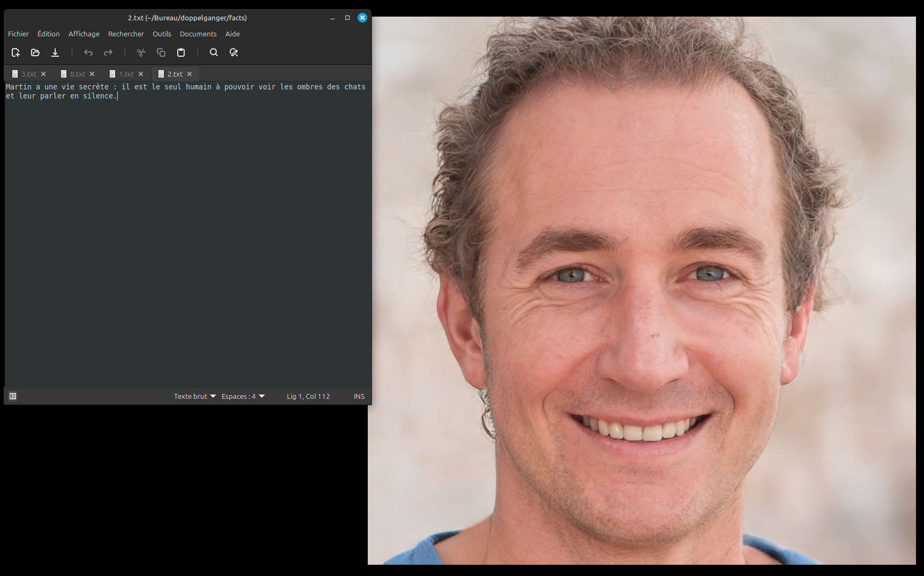924x576 pixels.
Task: Close the 3.txt tab
Action: (43, 74)
